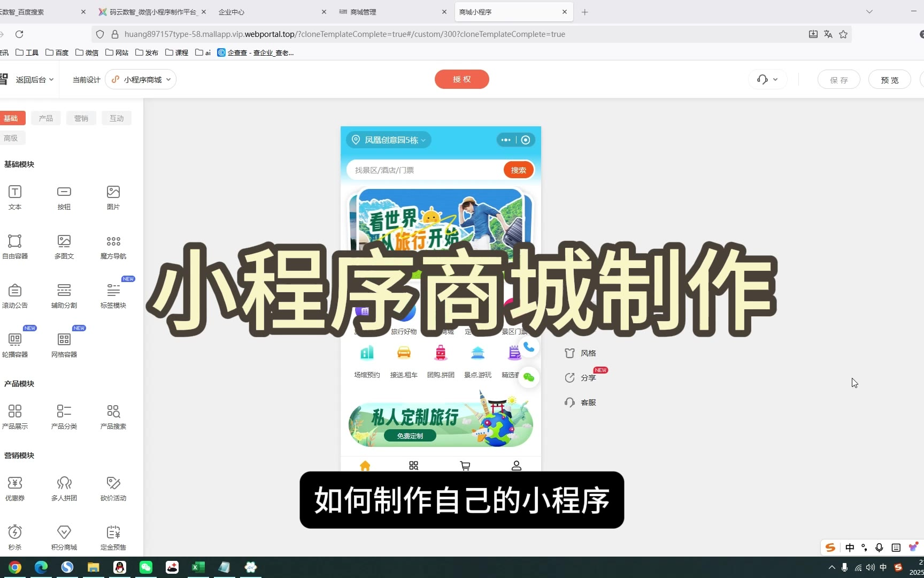
Task: Insert the 辅助分割 divider module
Action: pyautogui.click(x=64, y=295)
